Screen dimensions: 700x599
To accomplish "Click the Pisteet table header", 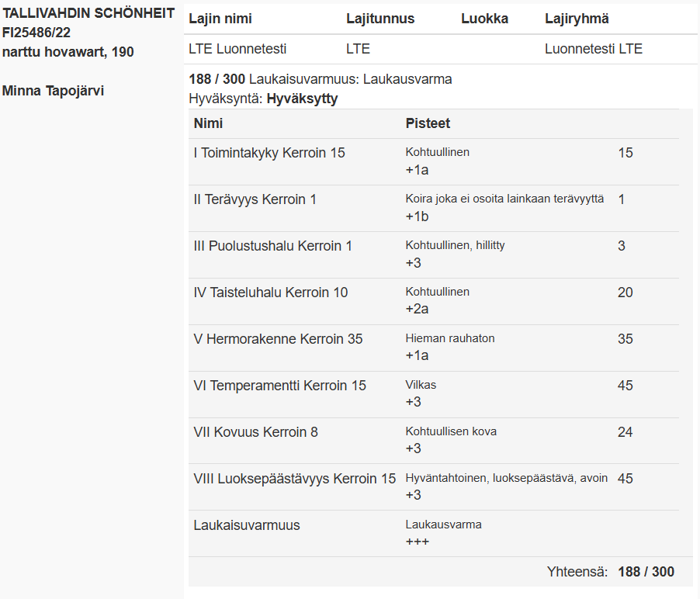I will point(428,123).
